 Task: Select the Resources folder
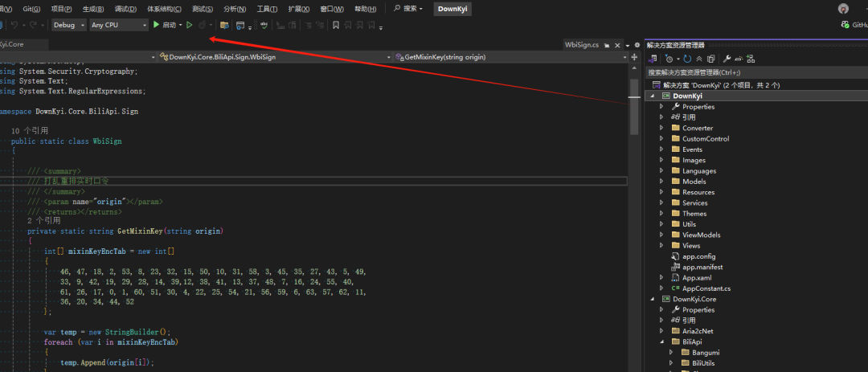pos(698,192)
